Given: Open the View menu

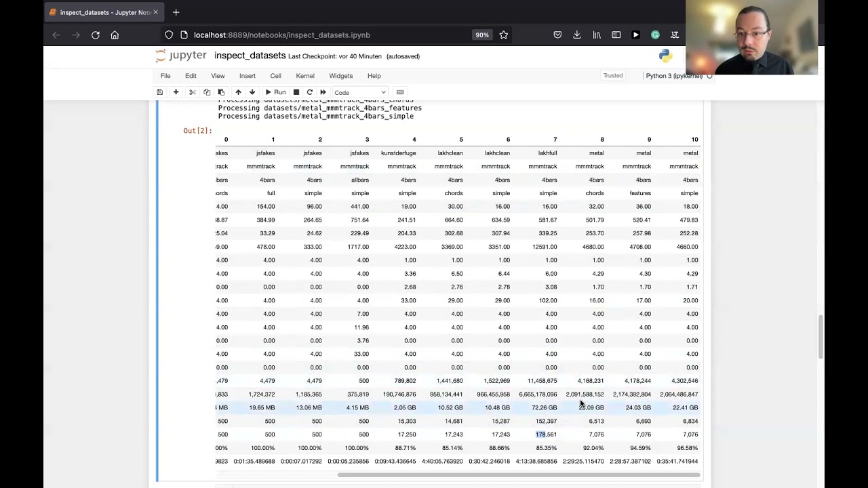Looking at the screenshot, I should tap(218, 76).
